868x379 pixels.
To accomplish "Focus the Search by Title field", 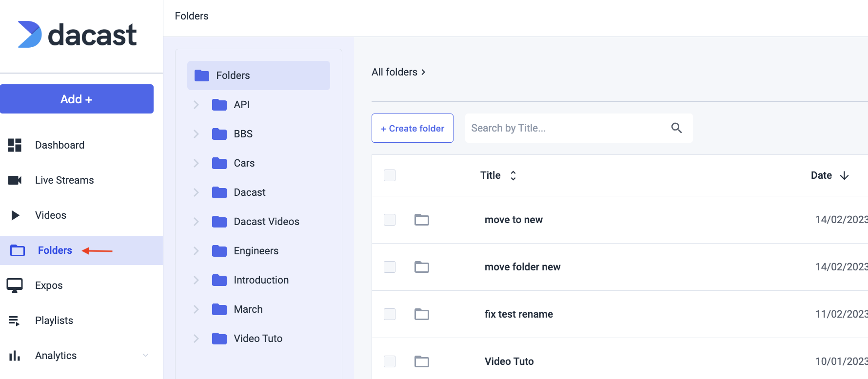I will pyautogui.click(x=579, y=128).
